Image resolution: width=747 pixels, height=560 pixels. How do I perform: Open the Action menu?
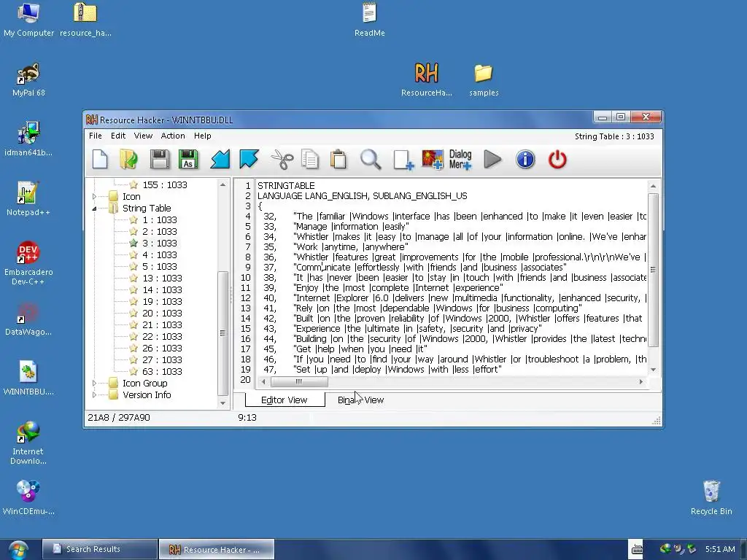[173, 136]
